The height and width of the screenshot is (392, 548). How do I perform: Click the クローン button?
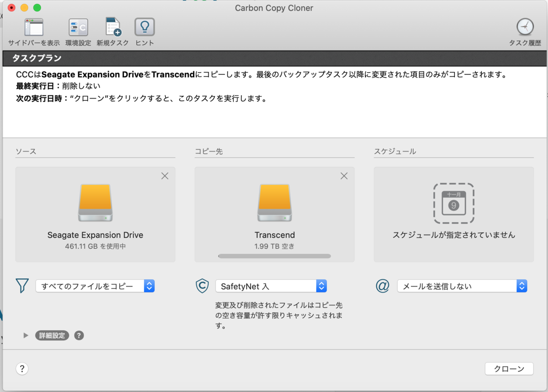pyautogui.click(x=509, y=369)
